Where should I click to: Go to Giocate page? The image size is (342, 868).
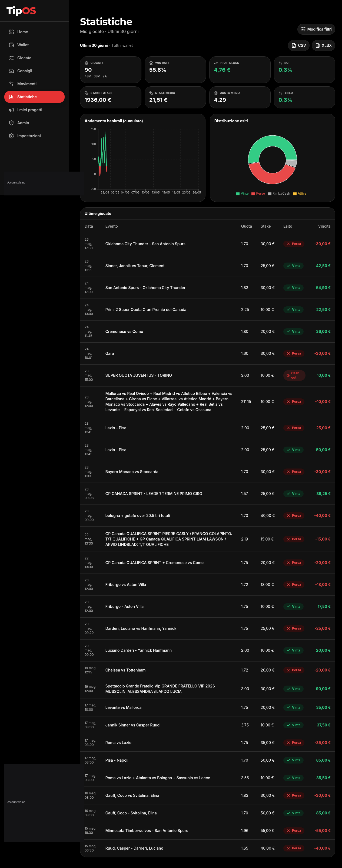pyautogui.click(x=34, y=58)
